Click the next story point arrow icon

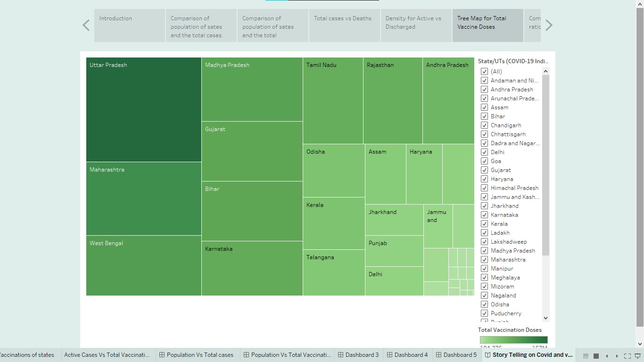tap(616, 355)
